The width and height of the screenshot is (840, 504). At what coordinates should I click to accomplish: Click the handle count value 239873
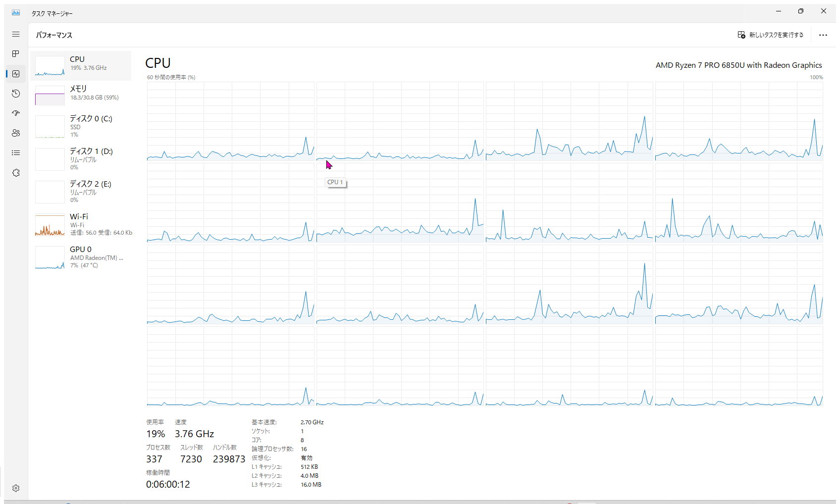coord(229,459)
